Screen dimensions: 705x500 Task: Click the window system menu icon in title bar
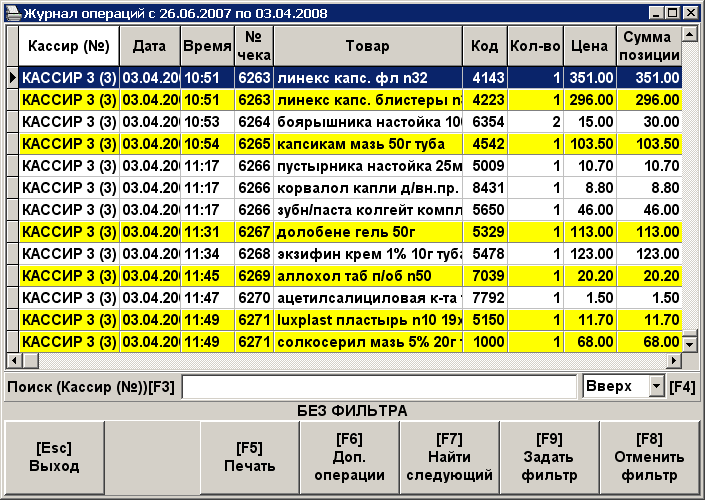point(12,11)
